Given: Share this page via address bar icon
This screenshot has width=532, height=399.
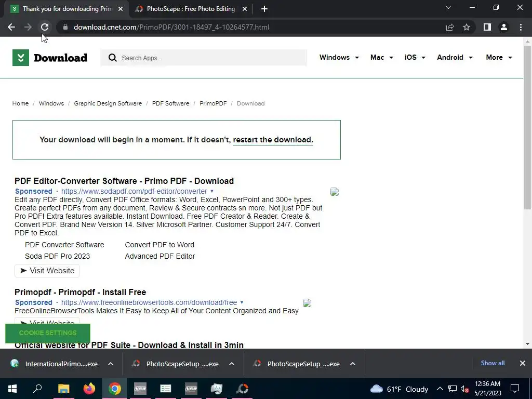Looking at the screenshot, I should click(450, 27).
